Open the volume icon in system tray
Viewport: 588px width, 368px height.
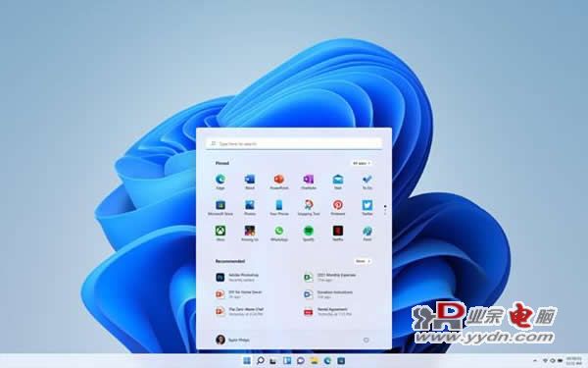(553, 361)
